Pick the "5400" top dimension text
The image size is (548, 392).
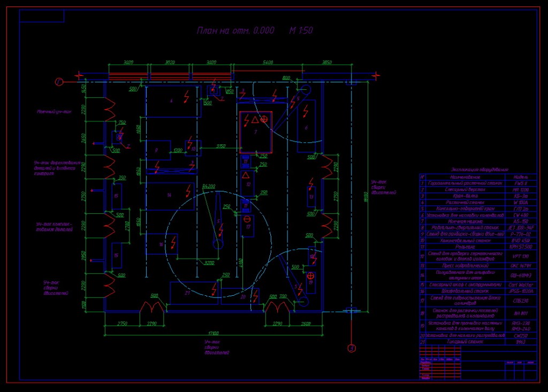coord(268,62)
